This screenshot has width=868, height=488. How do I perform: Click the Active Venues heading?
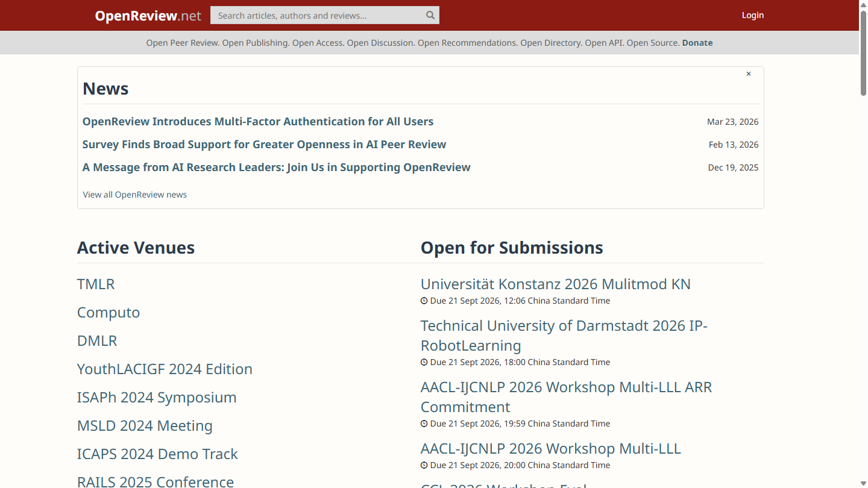[x=136, y=248]
